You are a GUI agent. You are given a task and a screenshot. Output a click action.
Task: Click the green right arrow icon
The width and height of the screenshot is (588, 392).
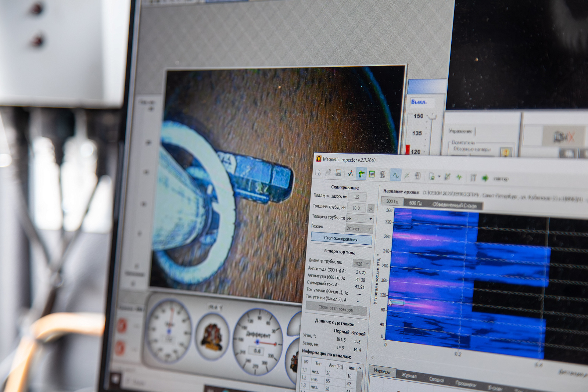point(485,178)
